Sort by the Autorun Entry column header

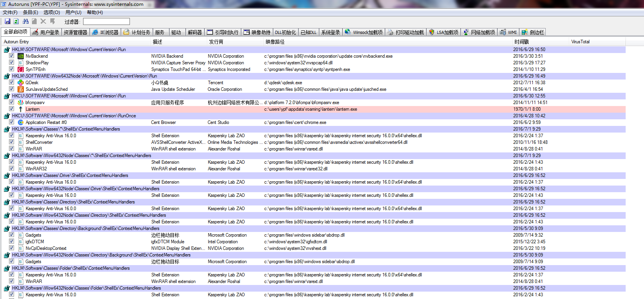coord(76,42)
